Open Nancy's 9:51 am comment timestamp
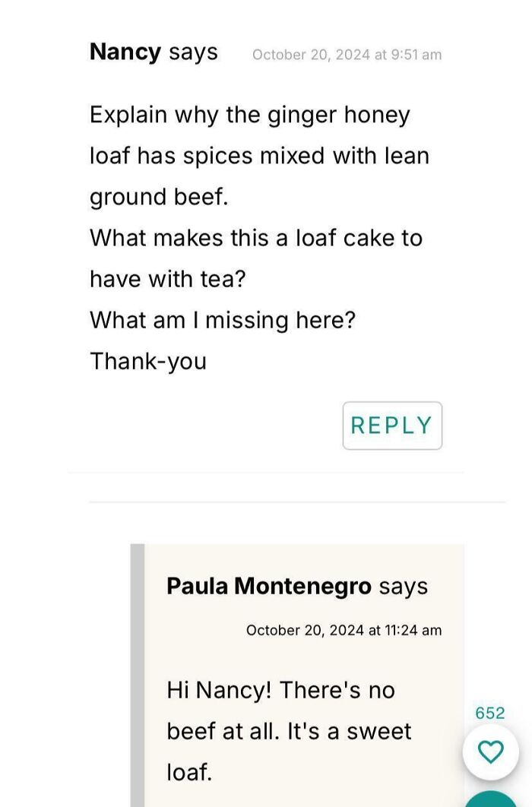Screen dimensions: 532x807 coord(347,55)
